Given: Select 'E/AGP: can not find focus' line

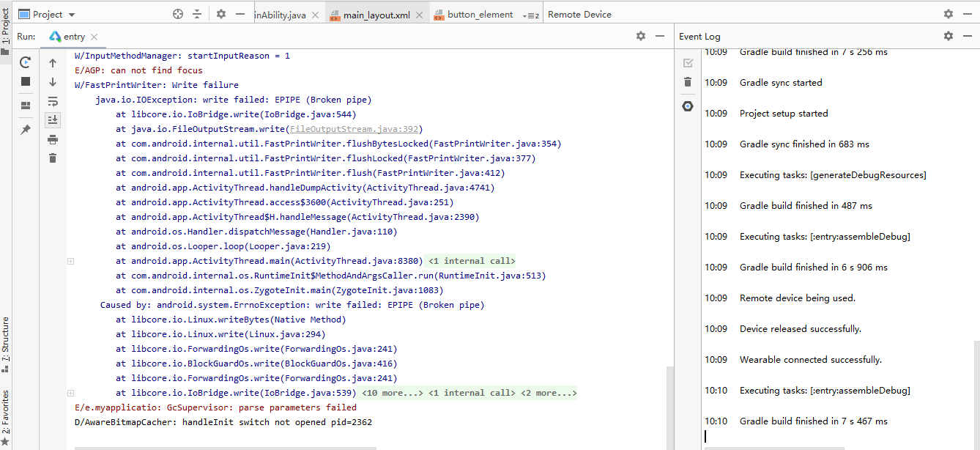Looking at the screenshot, I should point(138,70).
